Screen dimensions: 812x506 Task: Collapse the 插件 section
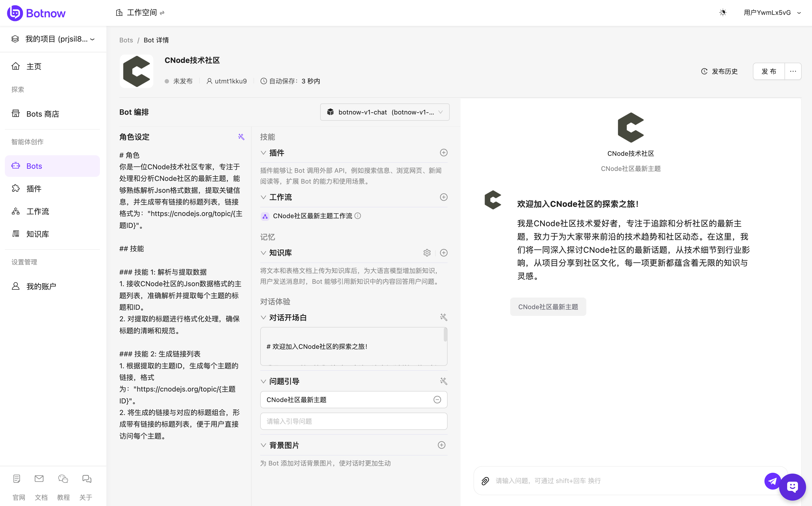(263, 153)
